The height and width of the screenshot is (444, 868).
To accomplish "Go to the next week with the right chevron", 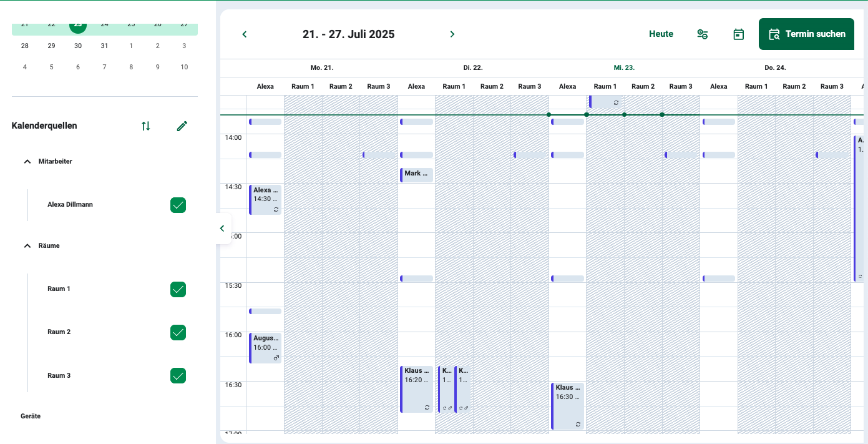I will coord(452,34).
